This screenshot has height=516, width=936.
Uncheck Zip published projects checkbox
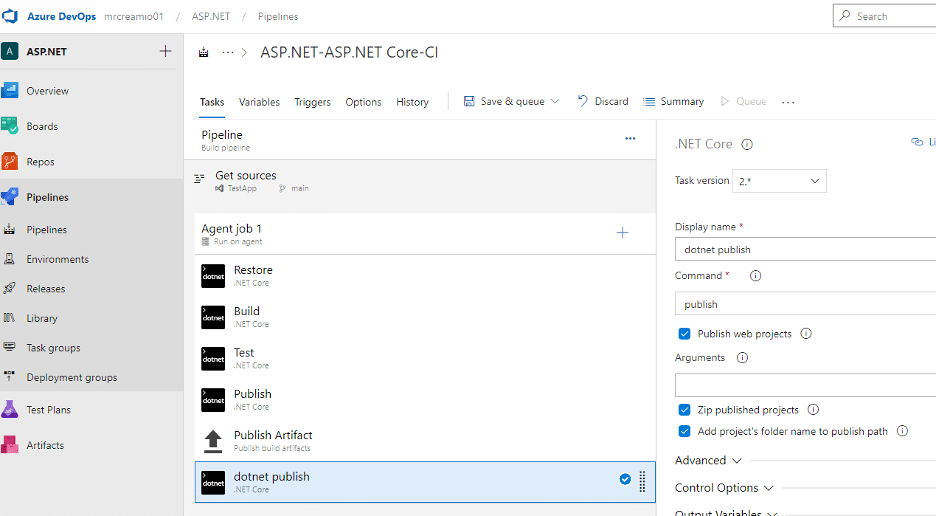[x=684, y=410]
